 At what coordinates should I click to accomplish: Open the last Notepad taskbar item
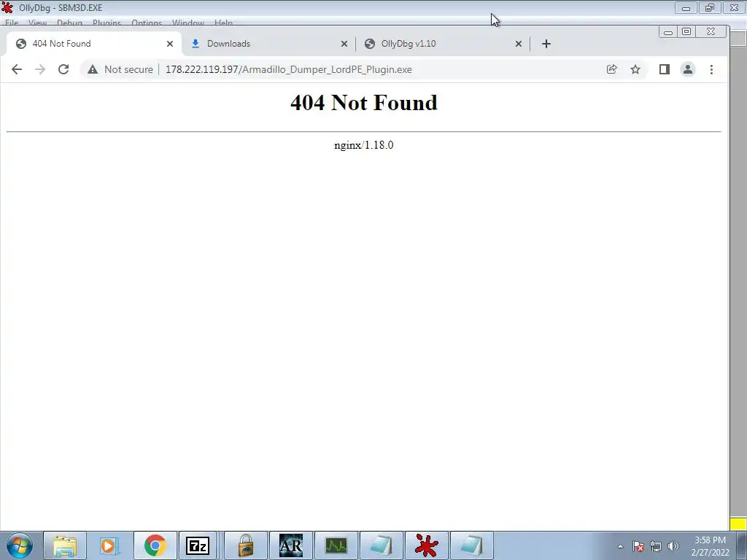(472, 545)
